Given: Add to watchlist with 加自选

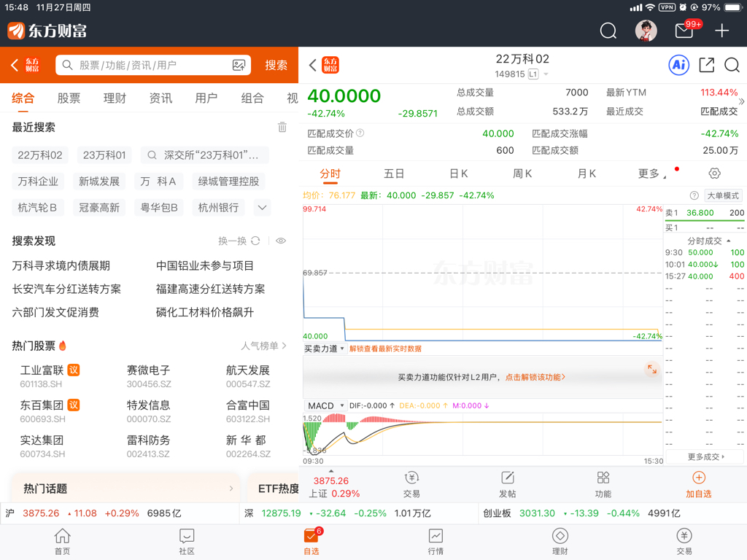Looking at the screenshot, I should coord(698,485).
